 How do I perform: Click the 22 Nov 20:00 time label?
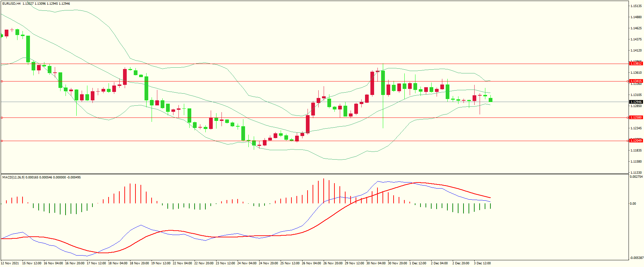(x=204, y=263)
